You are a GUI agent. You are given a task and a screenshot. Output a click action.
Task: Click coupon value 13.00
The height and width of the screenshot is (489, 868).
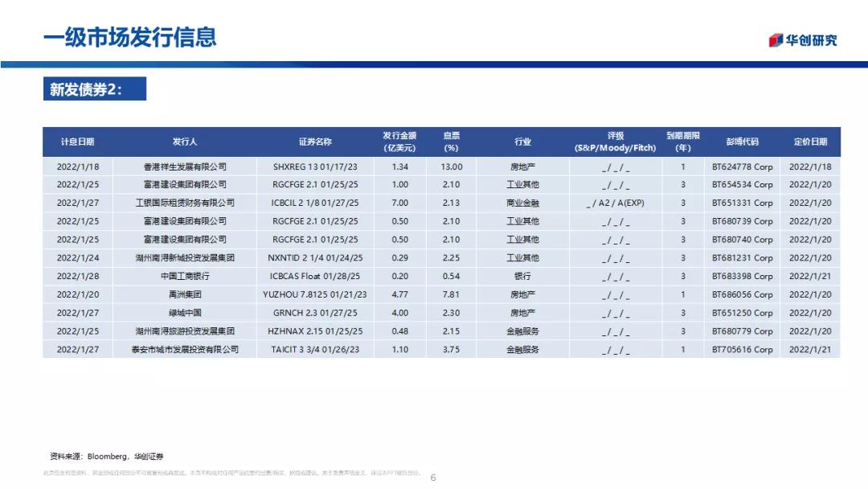452,166
